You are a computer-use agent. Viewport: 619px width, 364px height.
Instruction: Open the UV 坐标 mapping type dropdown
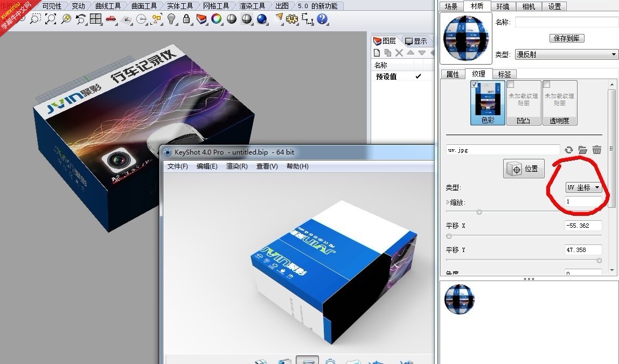(x=583, y=187)
